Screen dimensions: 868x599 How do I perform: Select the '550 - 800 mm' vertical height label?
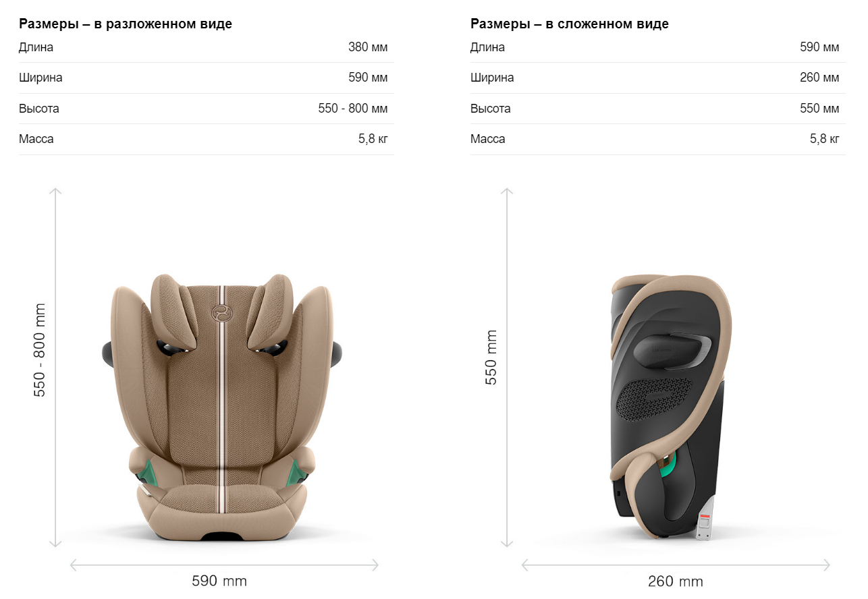click(x=40, y=349)
